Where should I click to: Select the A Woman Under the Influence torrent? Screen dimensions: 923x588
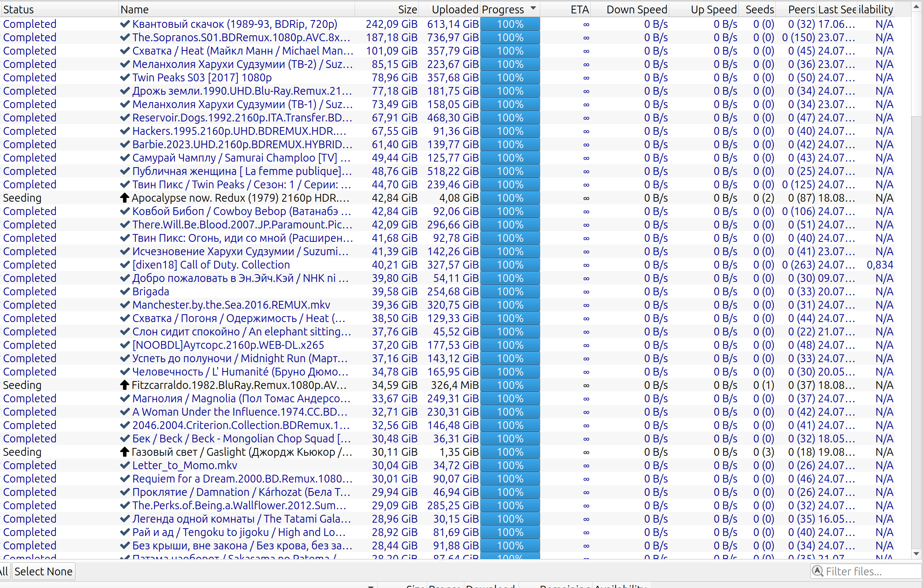click(x=240, y=412)
